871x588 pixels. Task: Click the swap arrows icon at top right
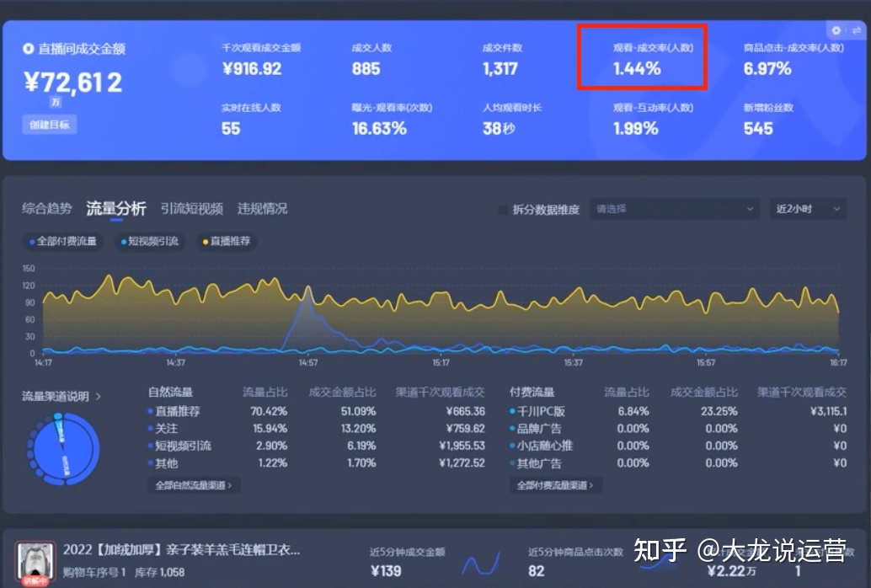pos(856,30)
